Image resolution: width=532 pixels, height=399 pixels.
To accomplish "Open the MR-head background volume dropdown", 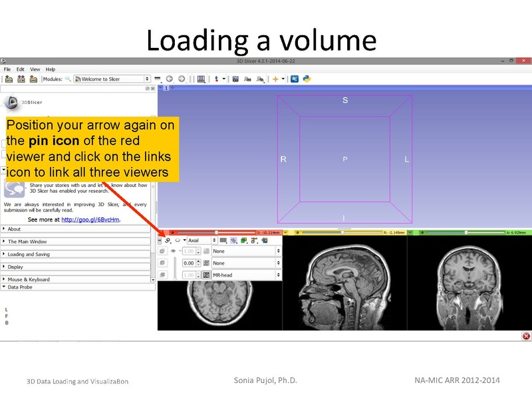I will pyautogui.click(x=246, y=275).
